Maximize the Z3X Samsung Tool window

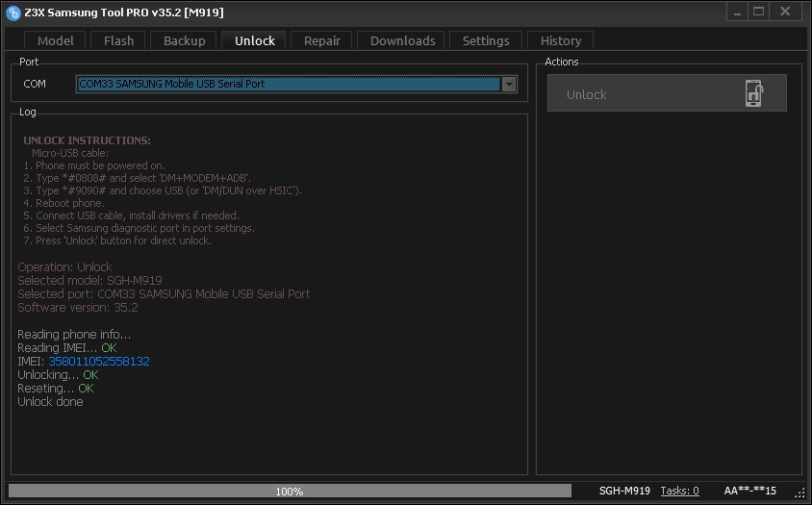pyautogui.click(x=759, y=12)
